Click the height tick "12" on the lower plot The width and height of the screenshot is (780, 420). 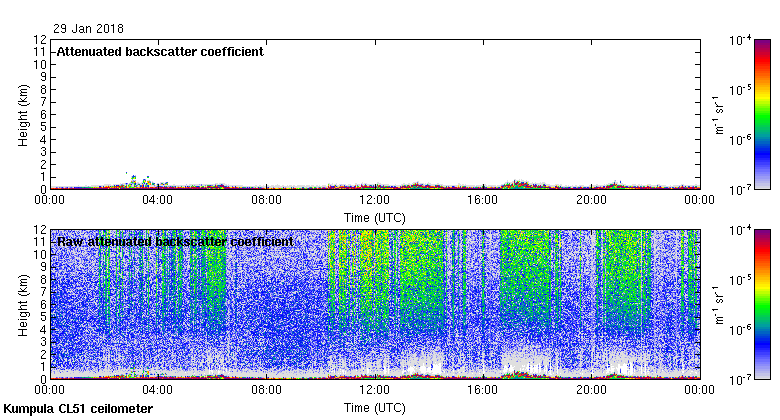tap(40, 230)
